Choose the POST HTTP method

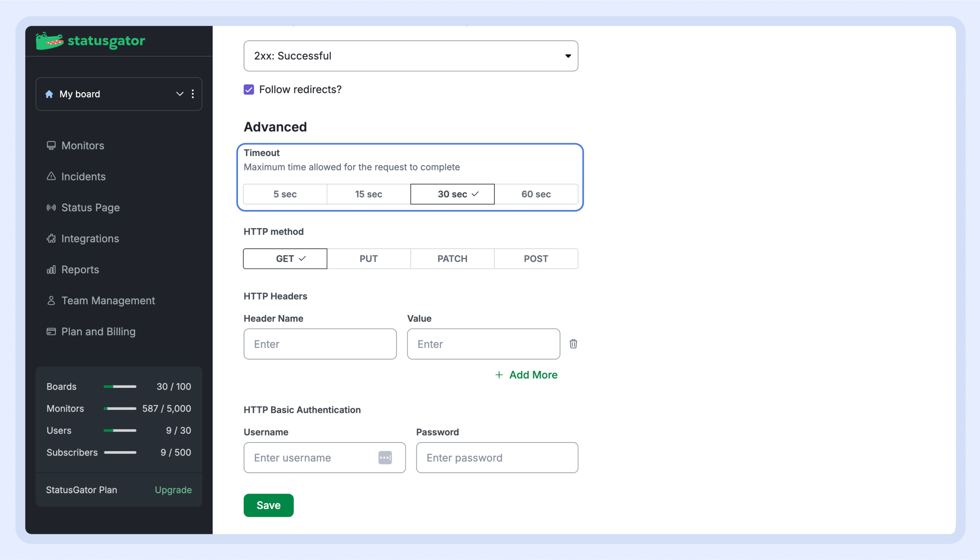536,259
